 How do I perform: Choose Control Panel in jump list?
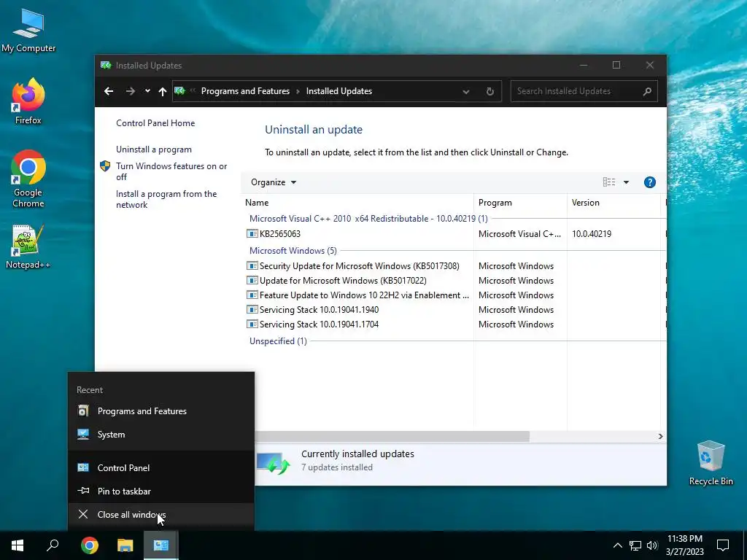161,467
